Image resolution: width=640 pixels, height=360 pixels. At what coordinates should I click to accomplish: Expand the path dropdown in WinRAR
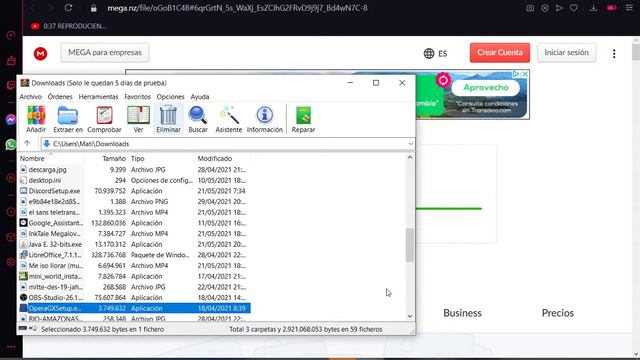(x=410, y=144)
